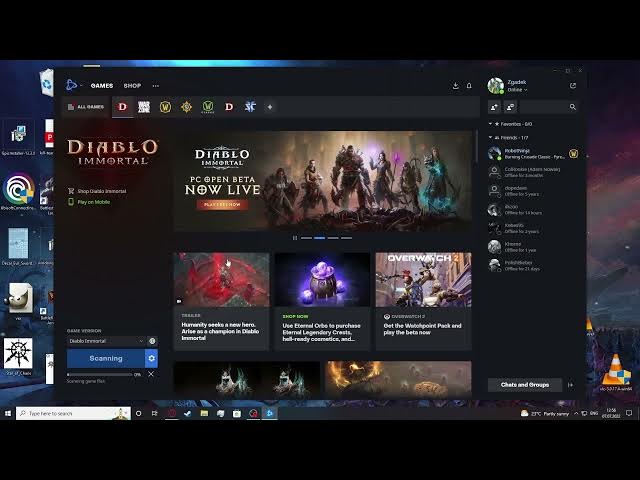The width and height of the screenshot is (640, 480).
Task: Click WoW icon beside online friend
Action: pos(573,154)
